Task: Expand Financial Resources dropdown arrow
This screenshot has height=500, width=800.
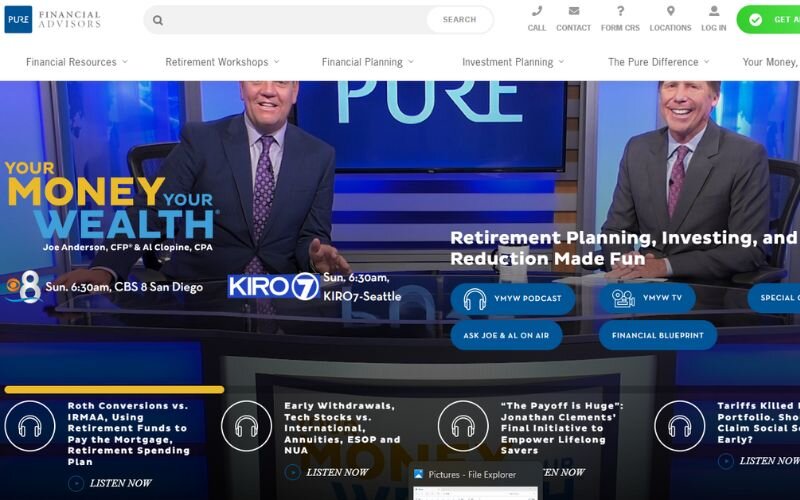Action: [124, 62]
